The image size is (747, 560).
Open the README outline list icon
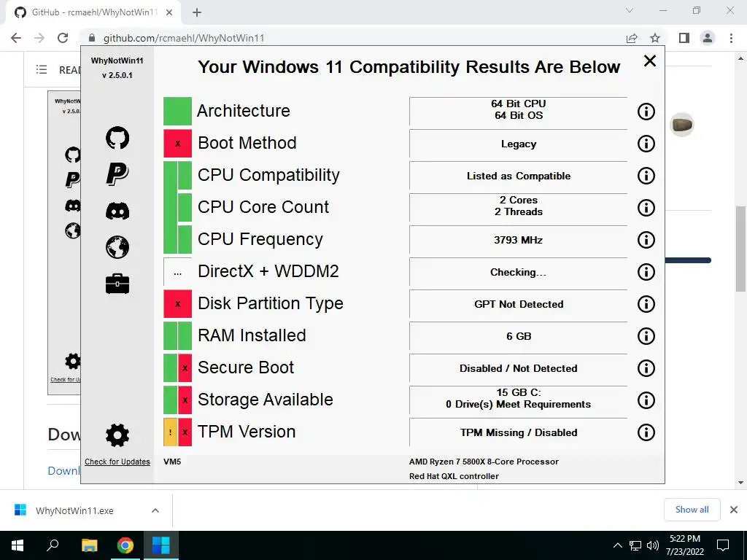pyautogui.click(x=42, y=69)
